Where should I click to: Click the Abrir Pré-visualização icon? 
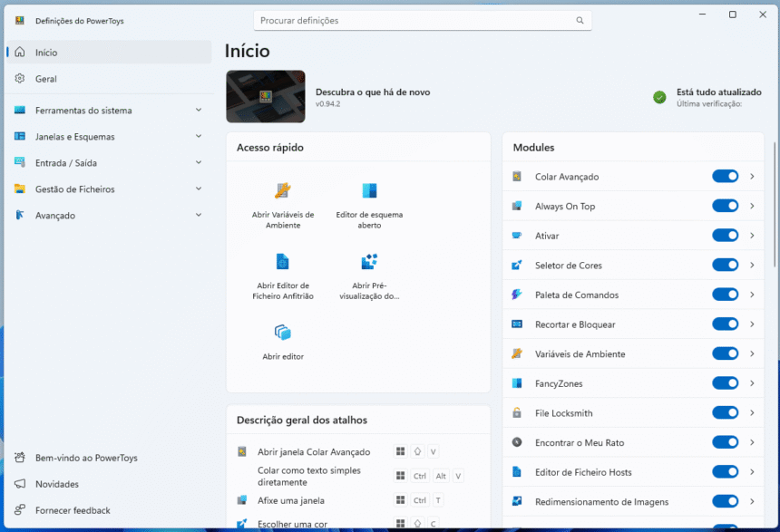(x=369, y=261)
